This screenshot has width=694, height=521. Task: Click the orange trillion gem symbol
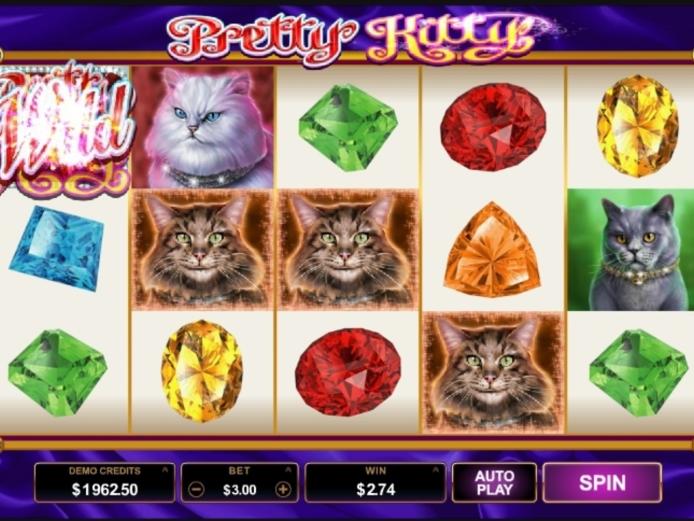[x=492, y=249]
